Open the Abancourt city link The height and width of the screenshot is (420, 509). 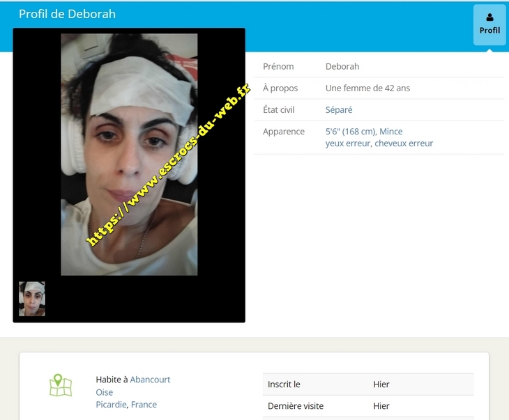[150, 380]
